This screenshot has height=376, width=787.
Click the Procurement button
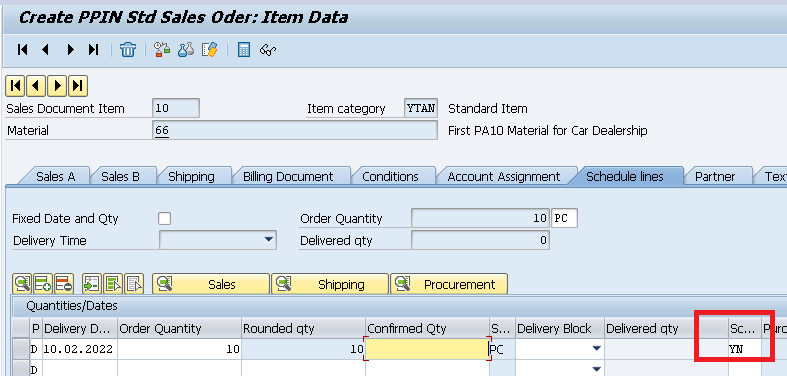449,284
